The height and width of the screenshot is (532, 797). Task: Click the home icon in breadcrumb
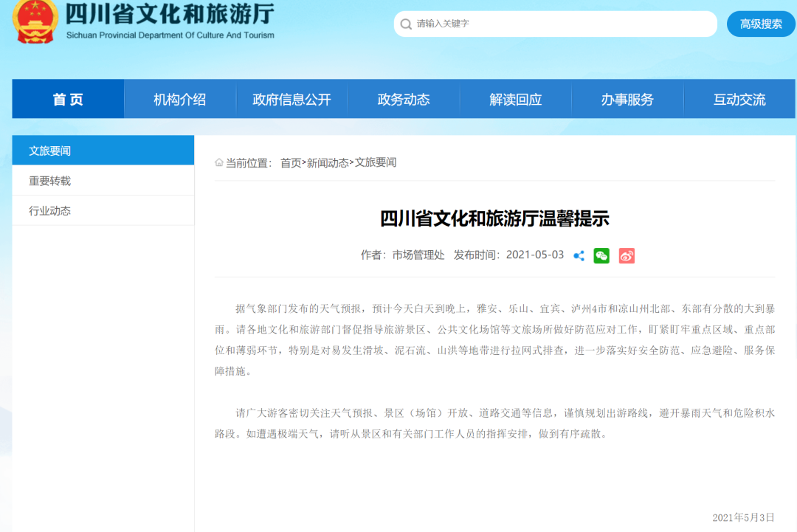click(219, 163)
